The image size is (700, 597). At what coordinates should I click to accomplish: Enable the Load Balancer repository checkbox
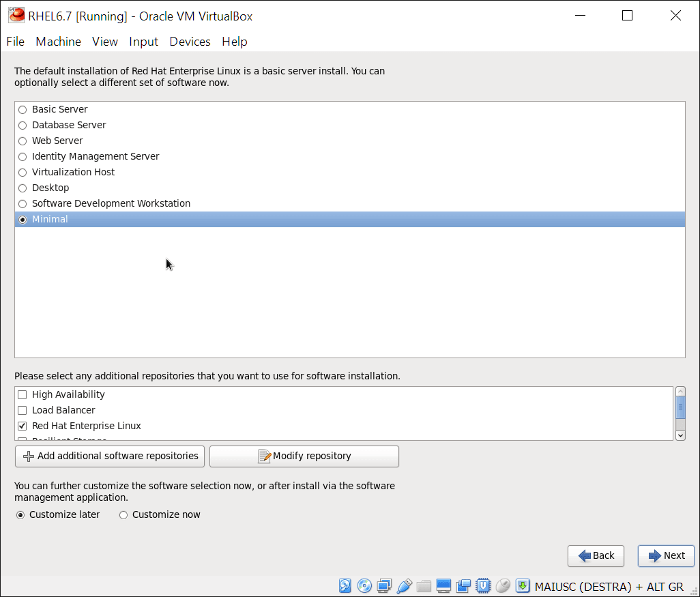coord(22,410)
